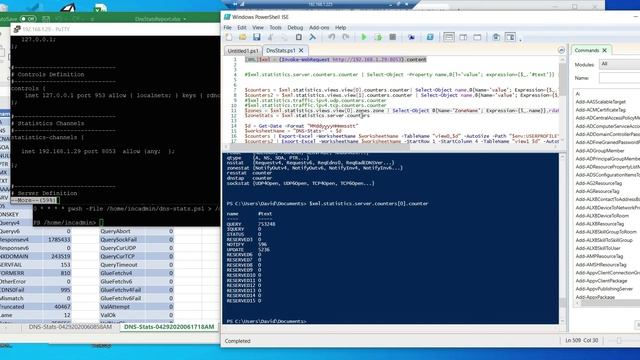The height and width of the screenshot is (360, 640).
Task: Open a new remote PowerShell tab icon
Action: [411, 37]
